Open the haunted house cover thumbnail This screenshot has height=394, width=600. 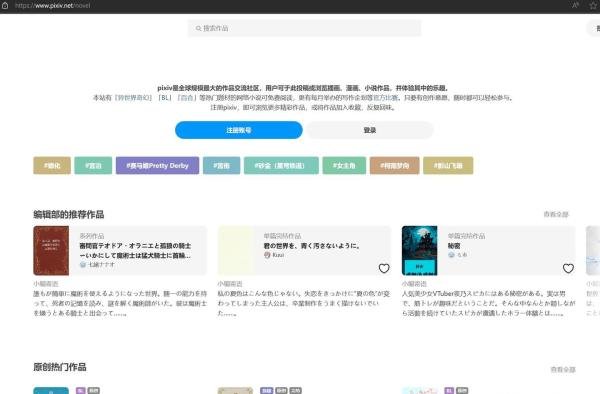point(419,251)
